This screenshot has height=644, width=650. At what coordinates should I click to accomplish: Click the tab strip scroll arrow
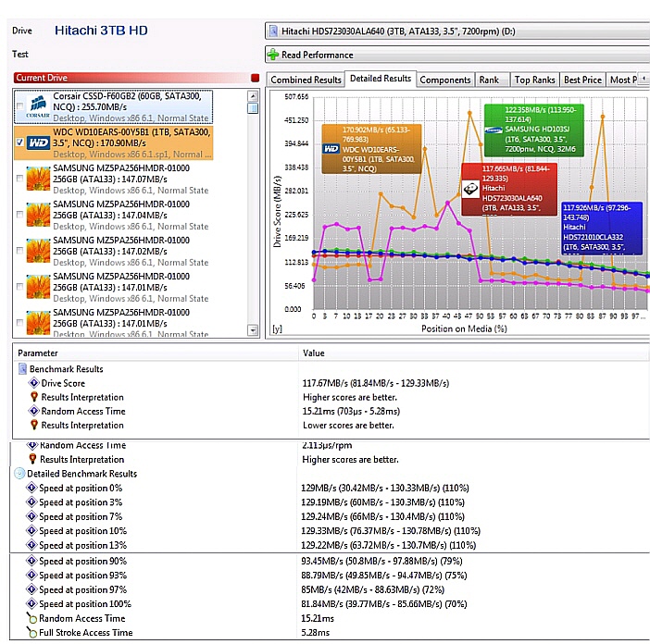click(644, 78)
